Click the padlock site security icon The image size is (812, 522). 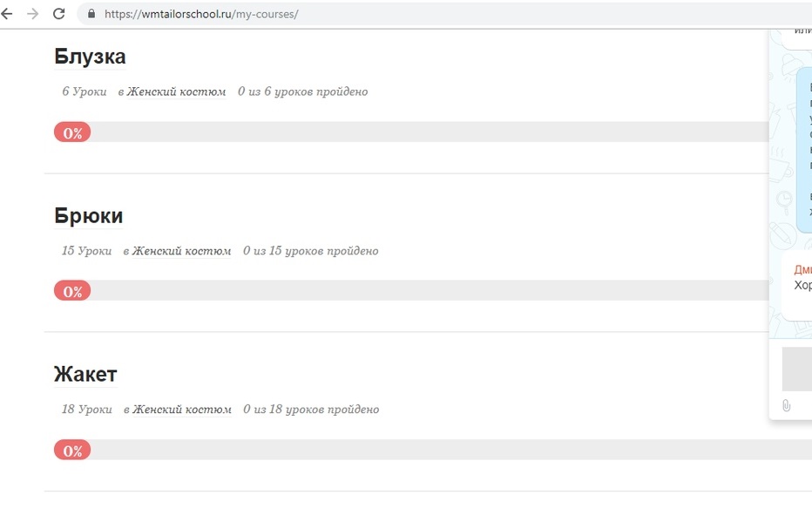pyautogui.click(x=91, y=14)
